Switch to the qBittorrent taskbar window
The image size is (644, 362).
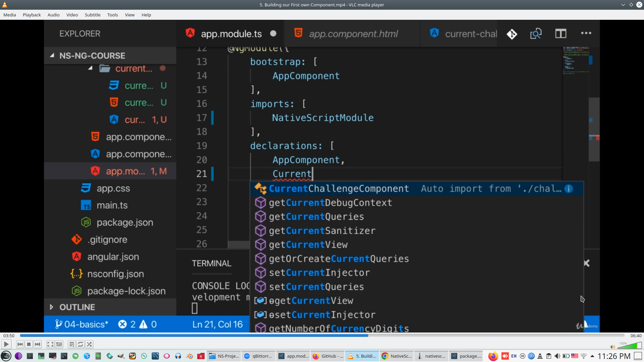click(258, 356)
